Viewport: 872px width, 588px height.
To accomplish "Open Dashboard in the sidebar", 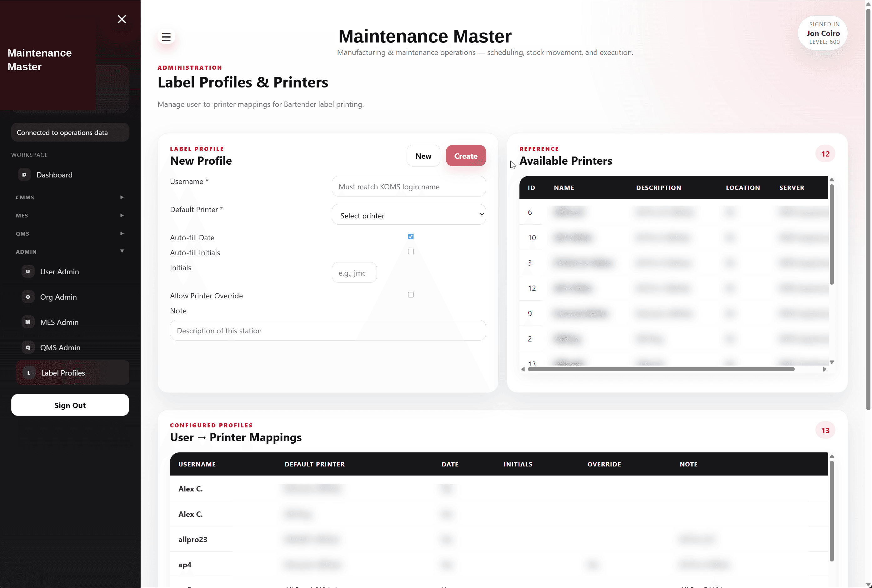I will click(x=70, y=175).
